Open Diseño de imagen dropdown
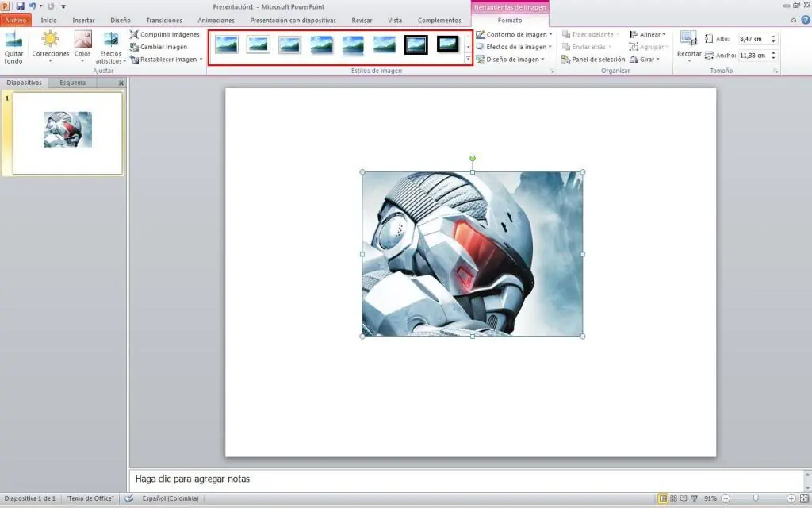Image resolution: width=812 pixels, height=508 pixels. click(x=510, y=59)
